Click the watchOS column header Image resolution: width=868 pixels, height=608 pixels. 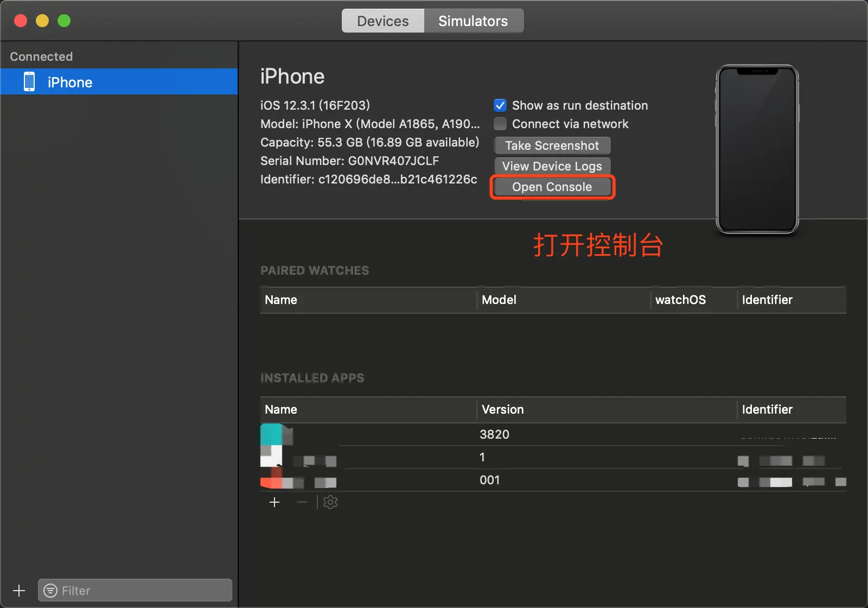point(694,300)
